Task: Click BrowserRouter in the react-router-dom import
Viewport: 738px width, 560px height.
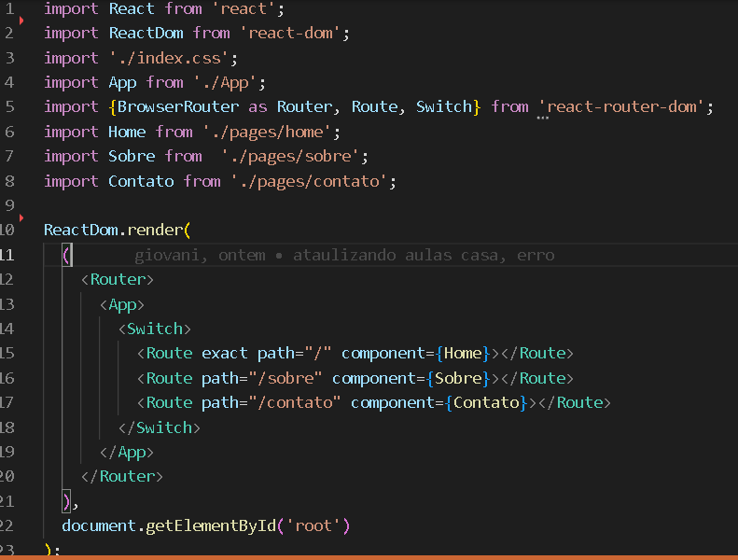Action: click(x=178, y=107)
